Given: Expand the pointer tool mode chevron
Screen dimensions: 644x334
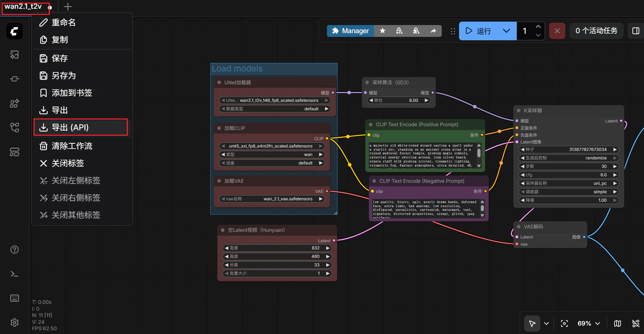Looking at the screenshot, I should tap(546, 323).
